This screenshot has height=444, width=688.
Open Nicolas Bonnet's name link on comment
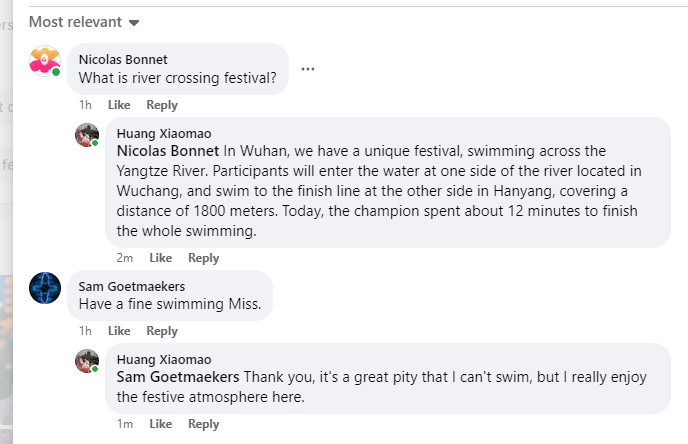[123, 59]
